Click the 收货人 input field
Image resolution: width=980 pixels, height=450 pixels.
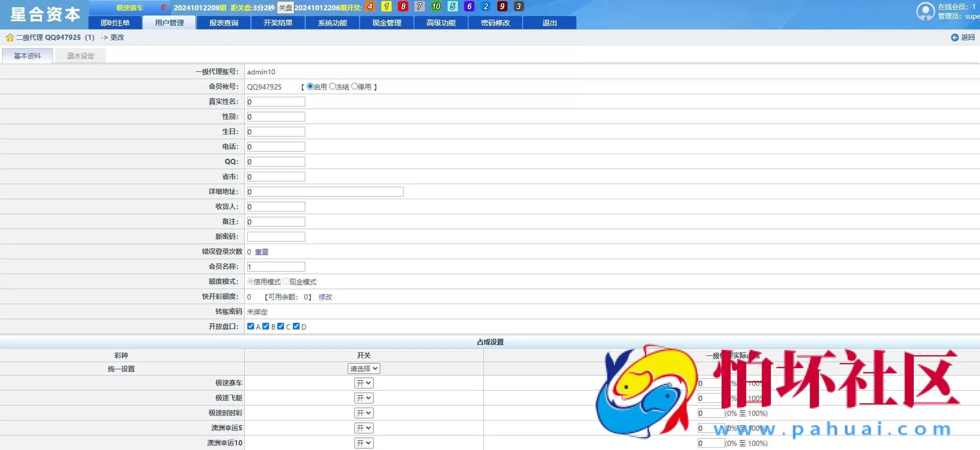276,207
